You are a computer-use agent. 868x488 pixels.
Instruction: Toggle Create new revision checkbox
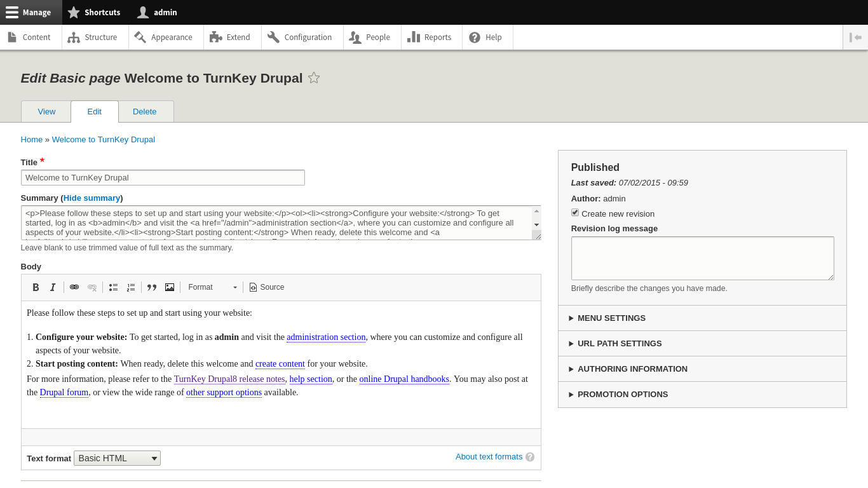coord(575,213)
